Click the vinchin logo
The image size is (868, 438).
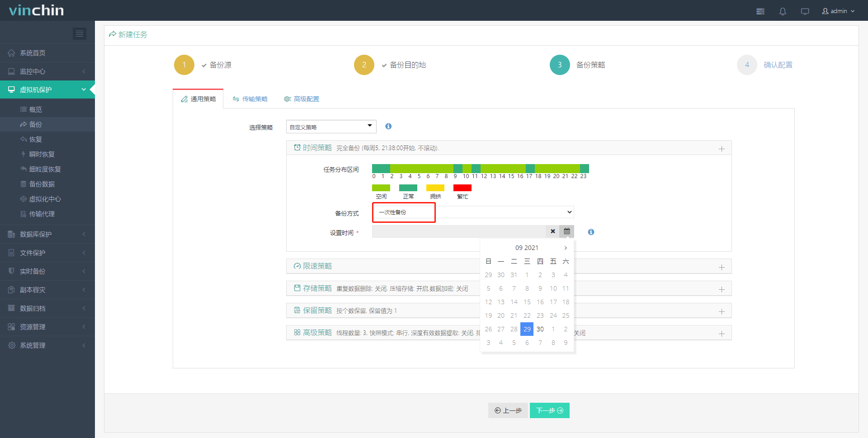pos(36,10)
